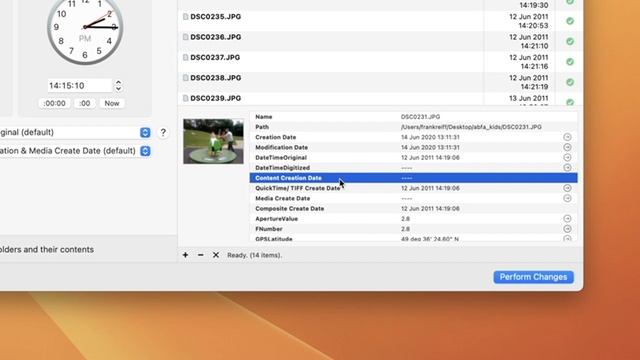Image resolution: width=640 pixels, height=360 pixels.
Task: Click the 'Ready. (14 items).' status text
Action: tap(254, 255)
